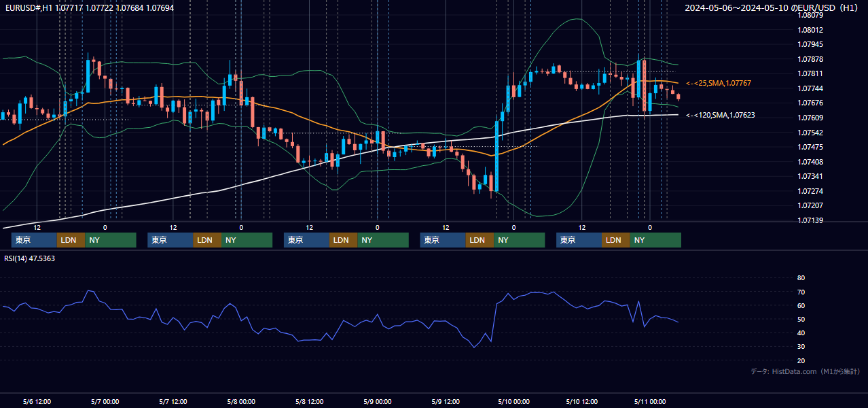Screen dimensions: 868x408
Task: Select time axis label 5/9 12:00
Action: pos(446,401)
